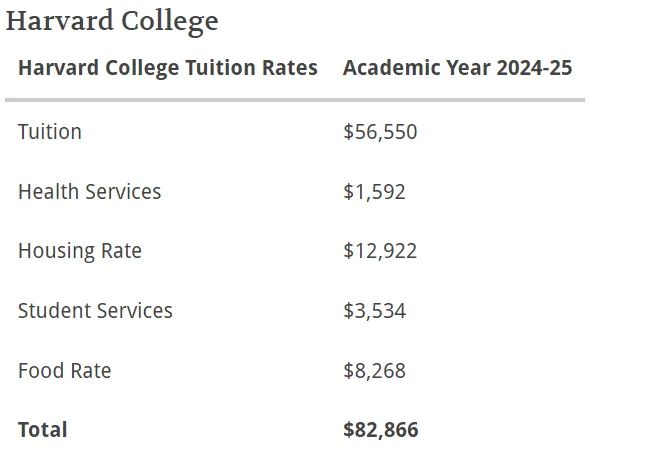668x465 pixels.
Task: Select the Student Services row label
Action: [95, 311]
